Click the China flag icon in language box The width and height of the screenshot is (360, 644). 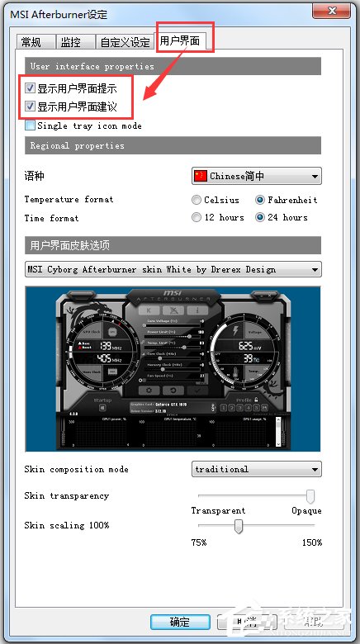(201, 176)
